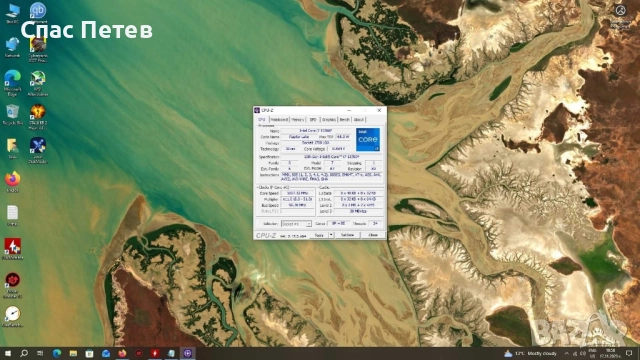Open Microsoft Store from the taskbar
The image size is (640, 360).
[x=89, y=353]
